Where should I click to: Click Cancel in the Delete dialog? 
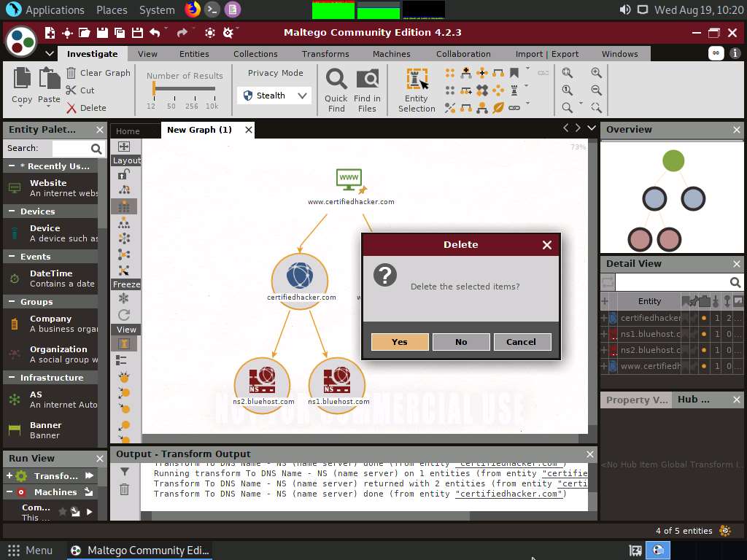tap(522, 342)
